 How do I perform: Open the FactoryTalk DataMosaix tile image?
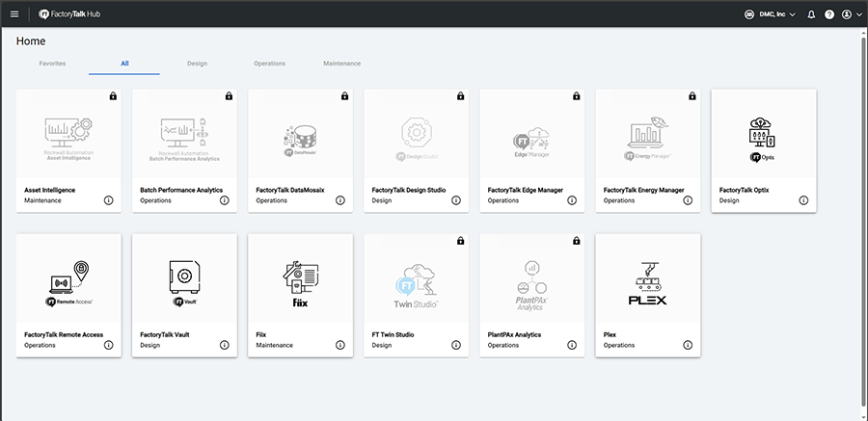(300, 133)
